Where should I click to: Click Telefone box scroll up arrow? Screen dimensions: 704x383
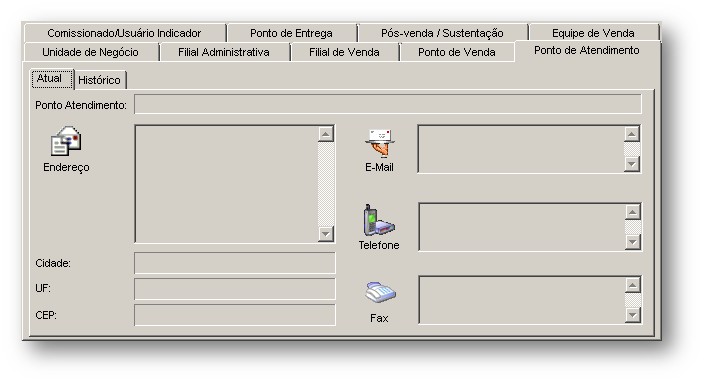632,212
